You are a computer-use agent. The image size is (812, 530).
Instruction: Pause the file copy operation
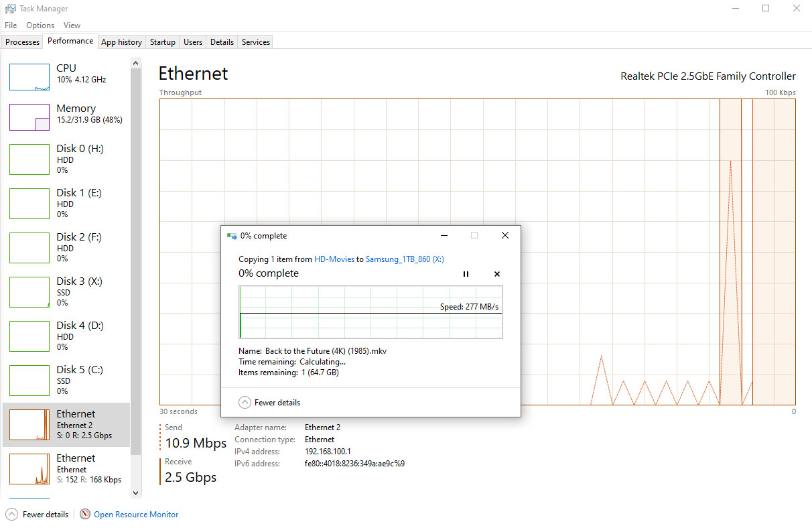click(x=466, y=274)
